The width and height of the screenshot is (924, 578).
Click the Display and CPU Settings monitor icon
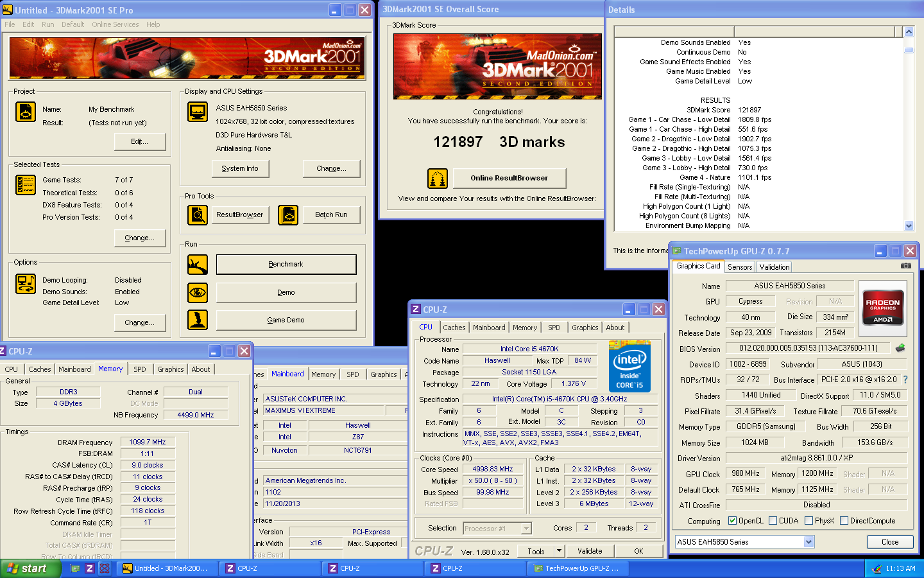[x=198, y=112]
